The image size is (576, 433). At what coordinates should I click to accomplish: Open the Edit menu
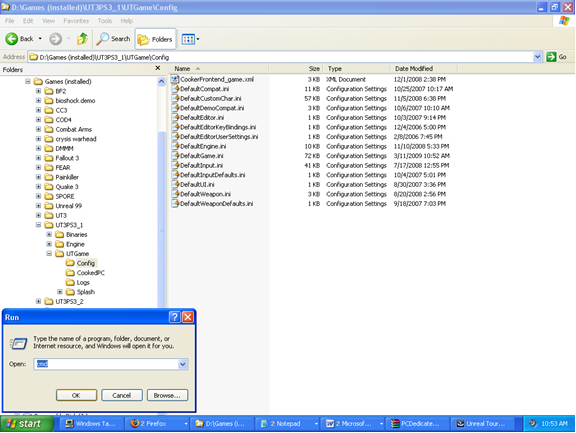[x=28, y=21]
